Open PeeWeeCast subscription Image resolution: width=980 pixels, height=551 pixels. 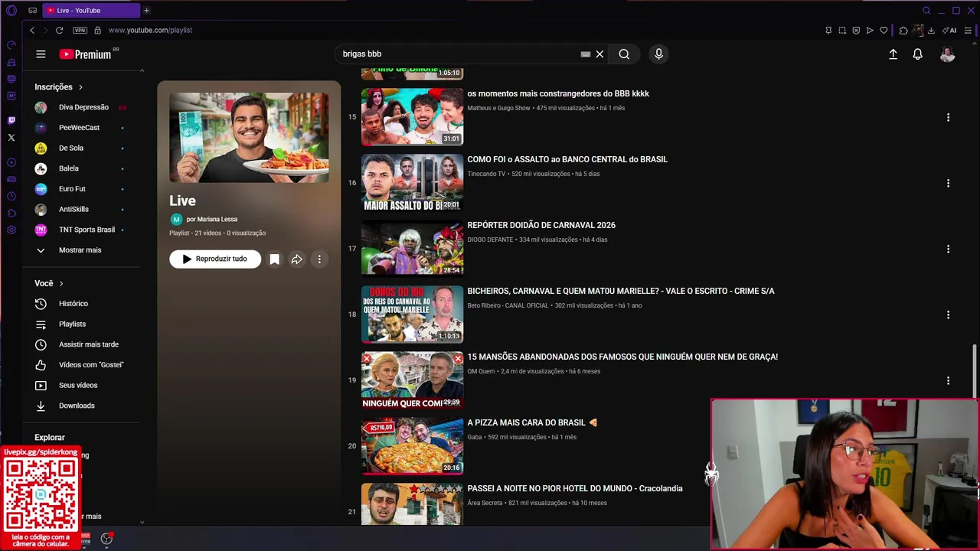pyautogui.click(x=80, y=128)
